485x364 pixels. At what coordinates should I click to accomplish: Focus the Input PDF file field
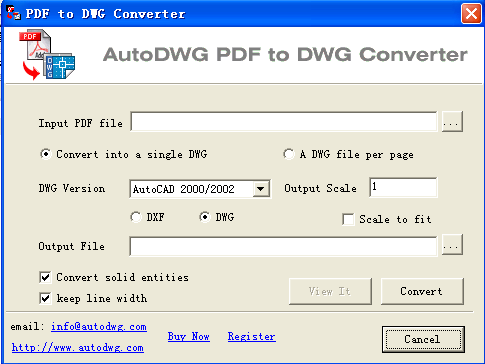(x=284, y=122)
